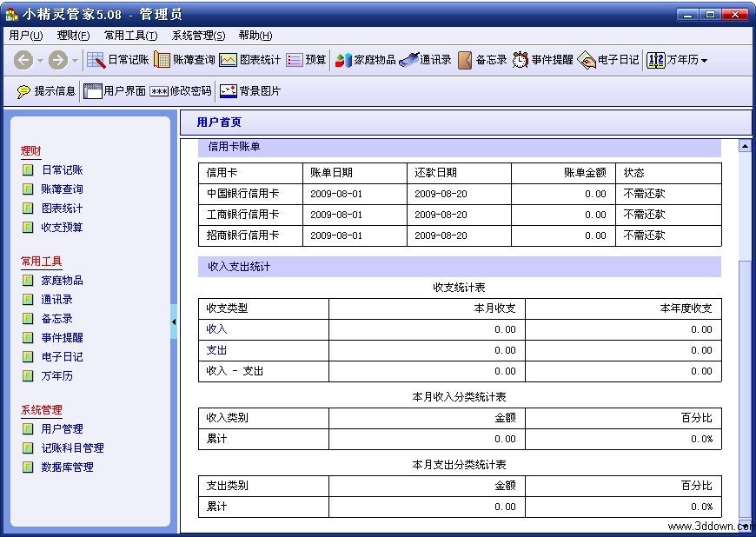The width and height of the screenshot is (756, 537).
Task: Open 背景图片 toolbar button
Action: 250,91
